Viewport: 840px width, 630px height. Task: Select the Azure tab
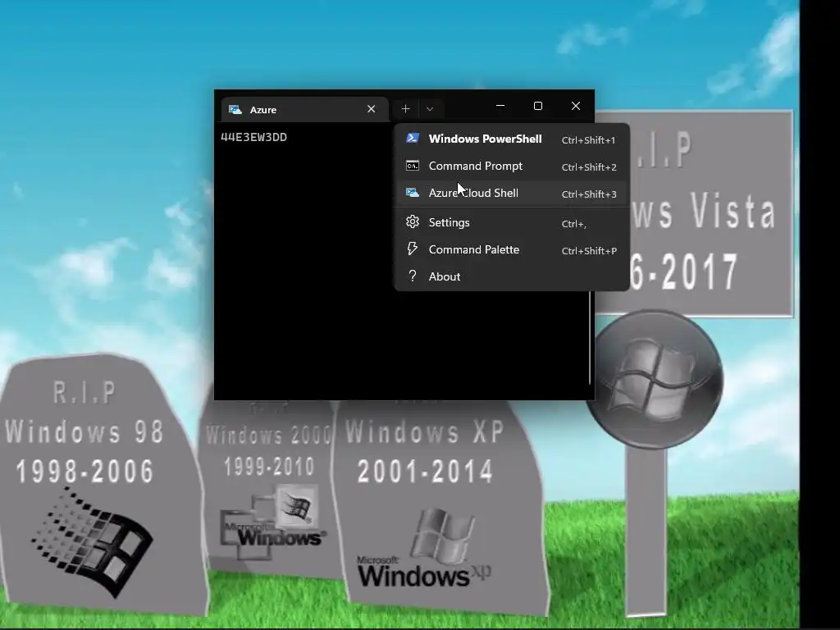click(x=304, y=109)
